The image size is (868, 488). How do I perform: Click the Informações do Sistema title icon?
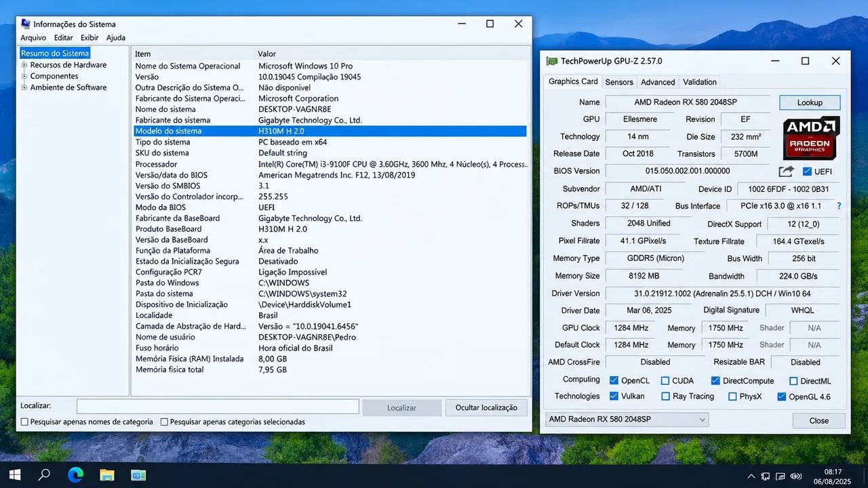pyautogui.click(x=26, y=24)
